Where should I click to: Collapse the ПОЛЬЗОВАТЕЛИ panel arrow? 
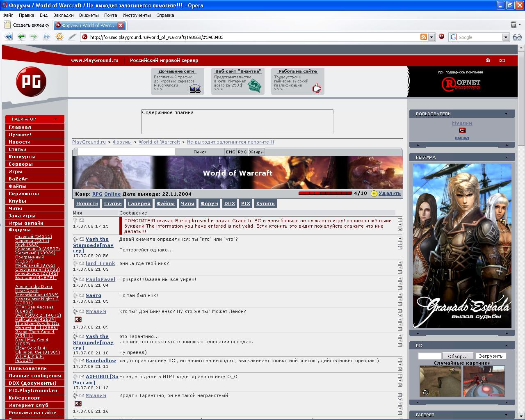(506, 114)
